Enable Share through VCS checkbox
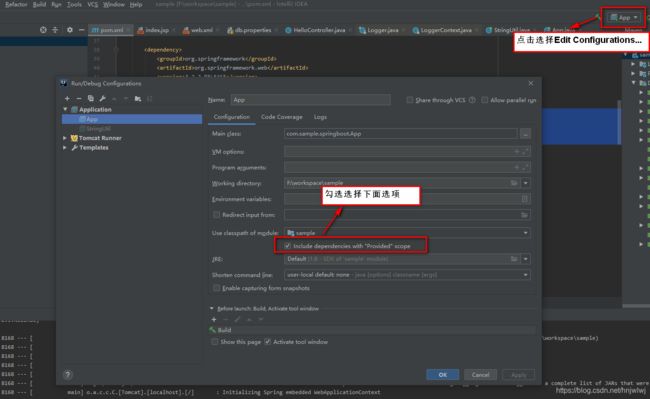This screenshot has height=399, width=650. [410, 100]
